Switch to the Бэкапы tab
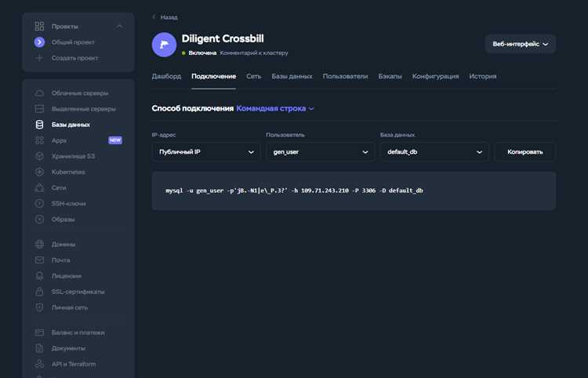Viewport: 588px width, 378px height. coord(390,76)
